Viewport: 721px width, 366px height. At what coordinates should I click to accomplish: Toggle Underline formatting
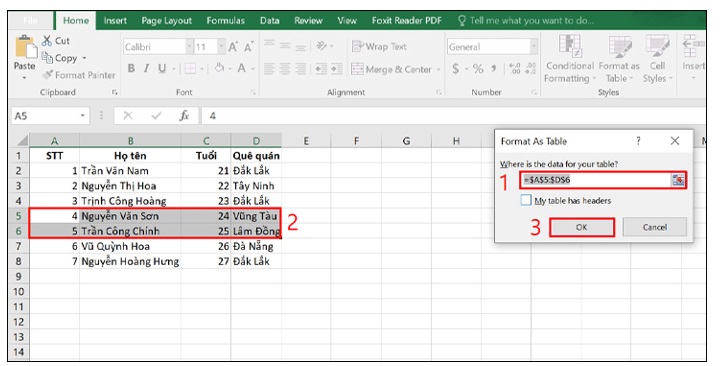click(162, 69)
